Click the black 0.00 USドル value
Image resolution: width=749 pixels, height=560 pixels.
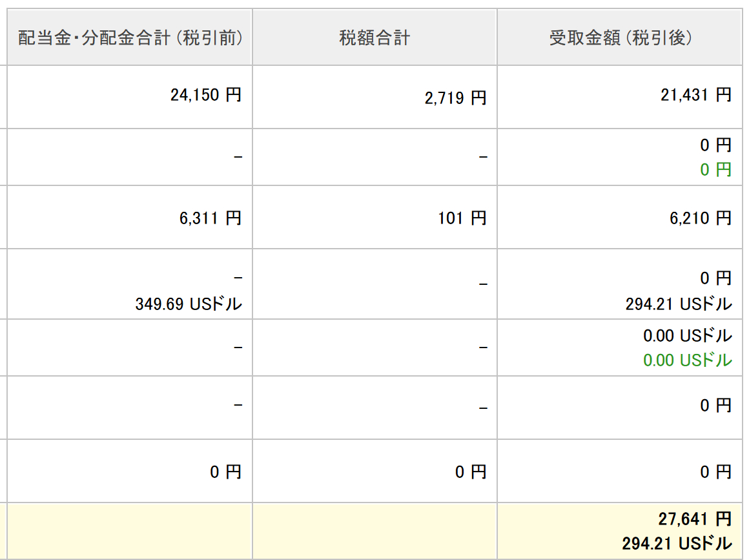click(x=687, y=336)
